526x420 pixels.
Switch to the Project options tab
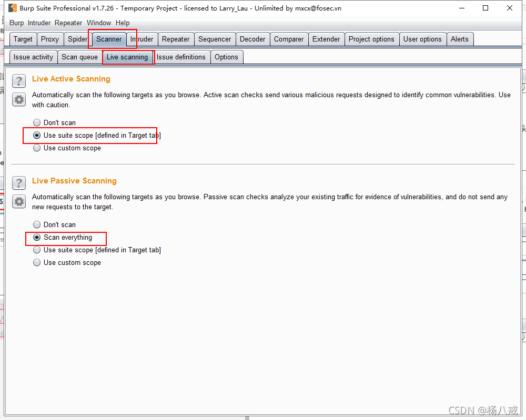pos(372,39)
